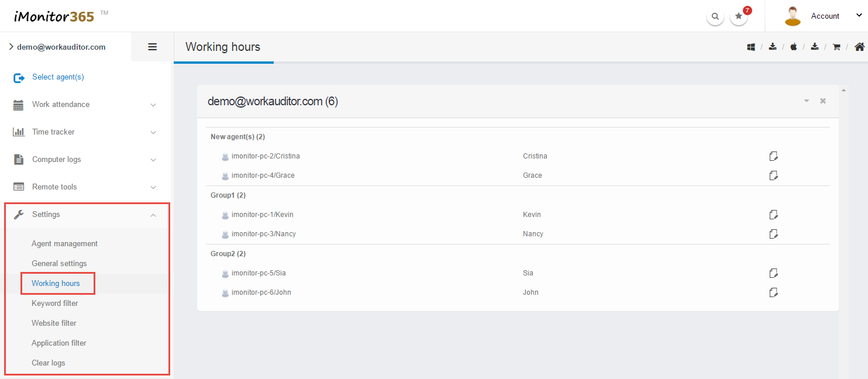
Task: Go to the home icon
Action: click(859, 47)
